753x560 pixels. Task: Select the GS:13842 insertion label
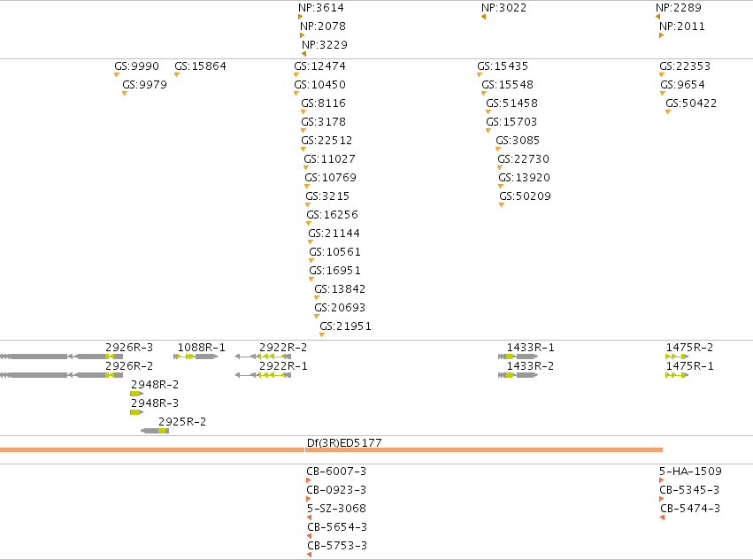point(340,289)
